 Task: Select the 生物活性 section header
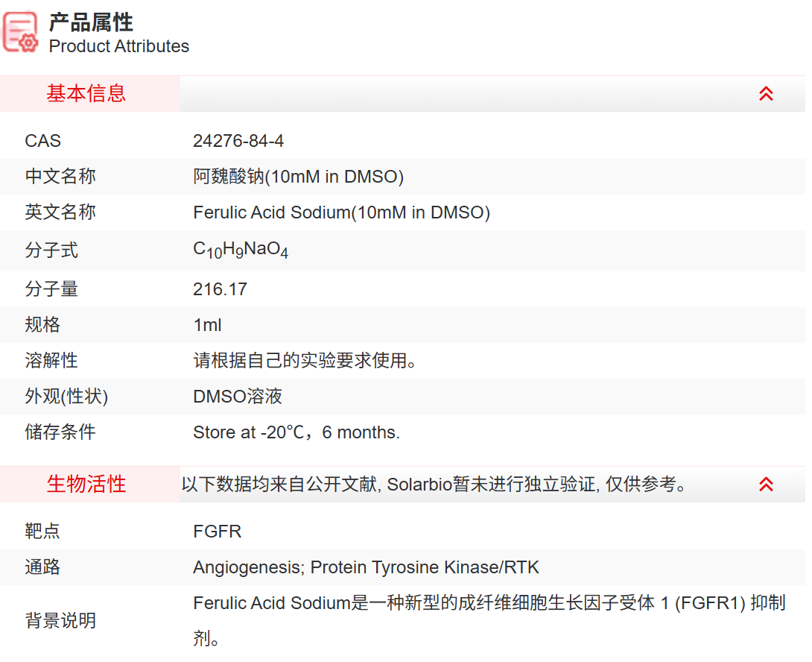coord(86,485)
